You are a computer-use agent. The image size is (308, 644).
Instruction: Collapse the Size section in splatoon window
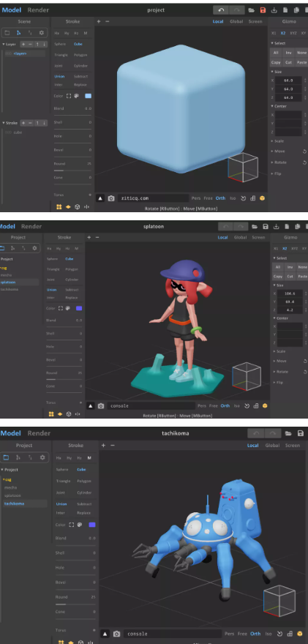click(274, 285)
